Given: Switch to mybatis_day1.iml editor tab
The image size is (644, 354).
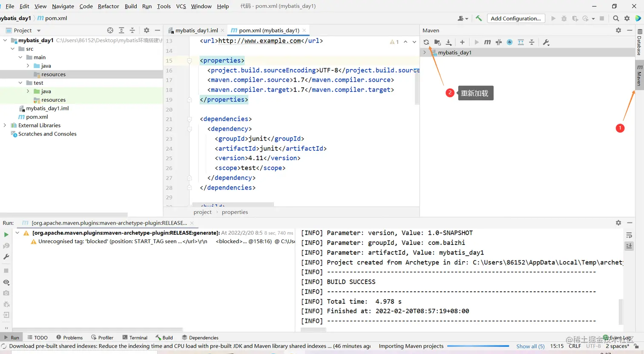Looking at the screenshot, I should [196, 30].
